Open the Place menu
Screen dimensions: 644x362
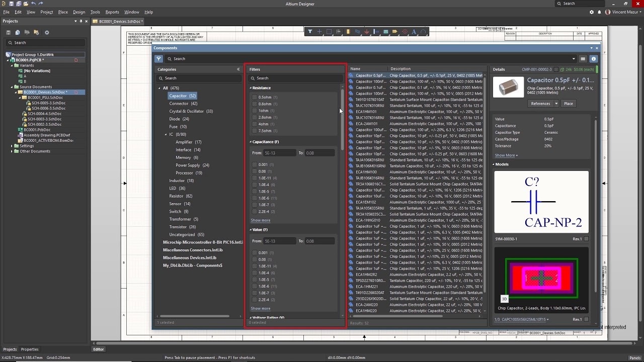(63, 12)
